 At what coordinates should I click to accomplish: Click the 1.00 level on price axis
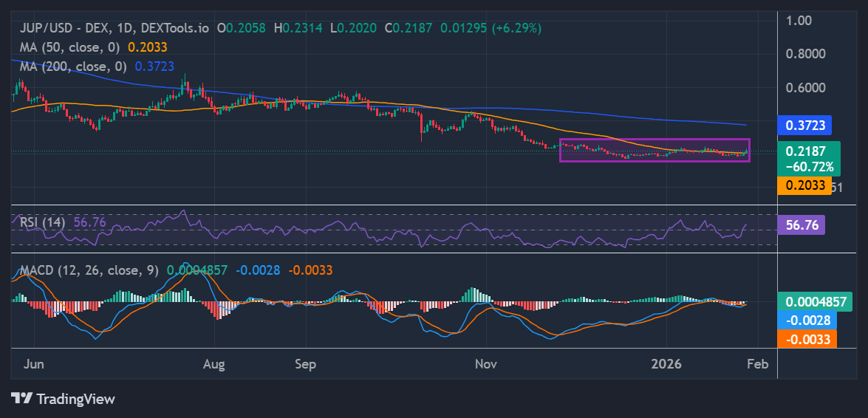point(802,21)
